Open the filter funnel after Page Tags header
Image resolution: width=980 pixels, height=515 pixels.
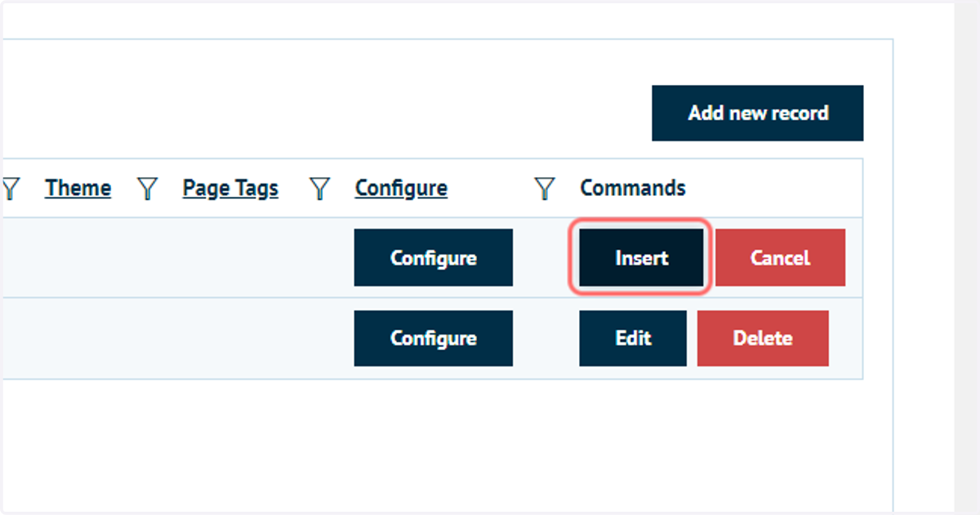pyautogui.click(x=320, y=189)
